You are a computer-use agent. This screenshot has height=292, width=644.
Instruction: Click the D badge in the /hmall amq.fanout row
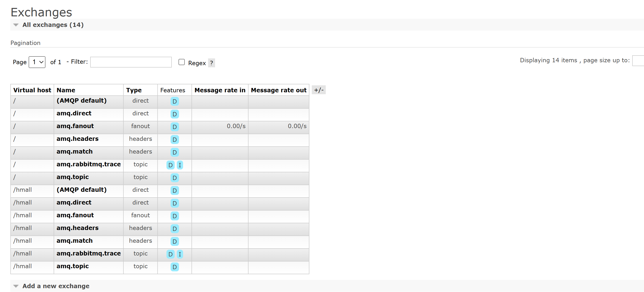pyautogui.click(x=174, y=216)
